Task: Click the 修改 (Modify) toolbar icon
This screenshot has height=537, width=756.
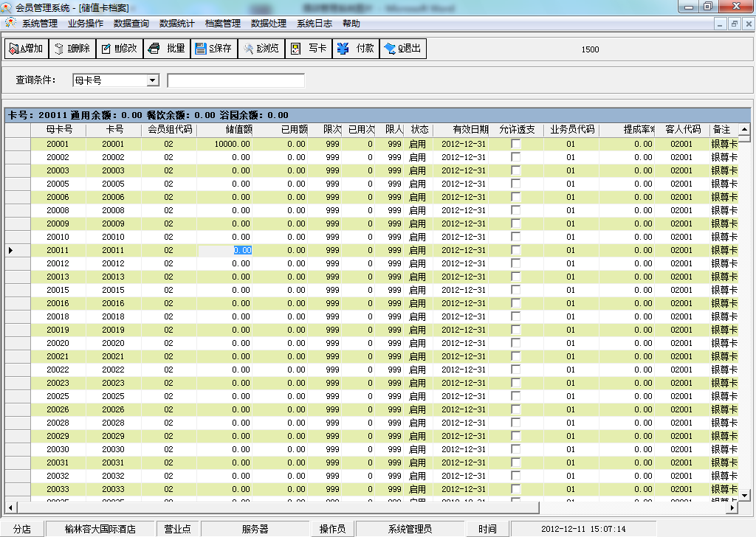Action: coord(120,49)
